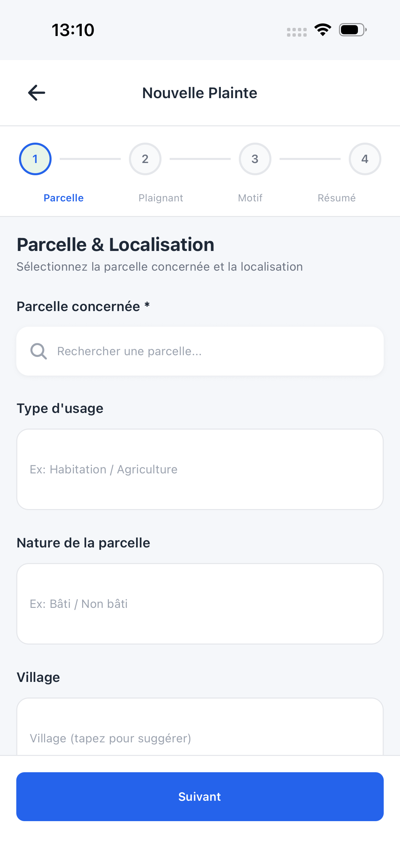Tap the Nouvelle Plainte title
This screenshot has height=868, width=400.
click(200, 93)
